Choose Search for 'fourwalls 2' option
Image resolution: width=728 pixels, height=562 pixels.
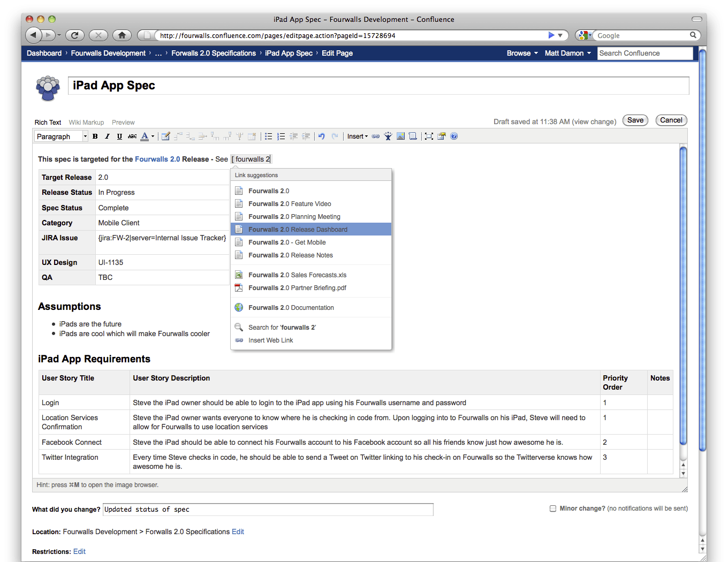click(311, 328)
